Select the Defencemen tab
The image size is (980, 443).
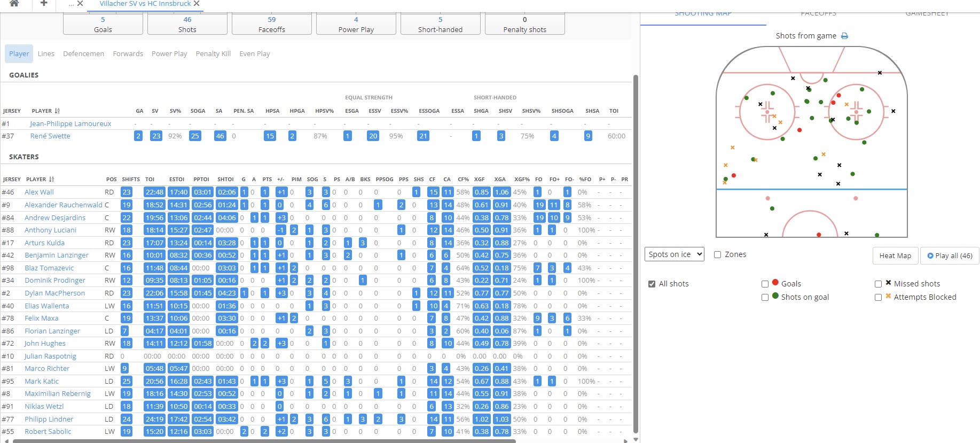(83, 54)
